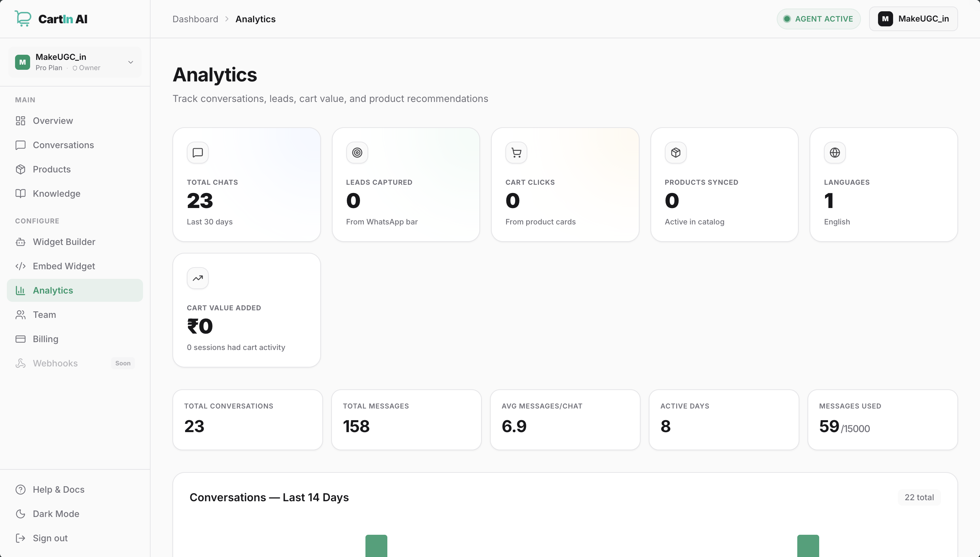The height and width of the screenshot is (557, 980).
Task: Click the '0 sessions had cart activity' text
Action: [x=236, y=347]
